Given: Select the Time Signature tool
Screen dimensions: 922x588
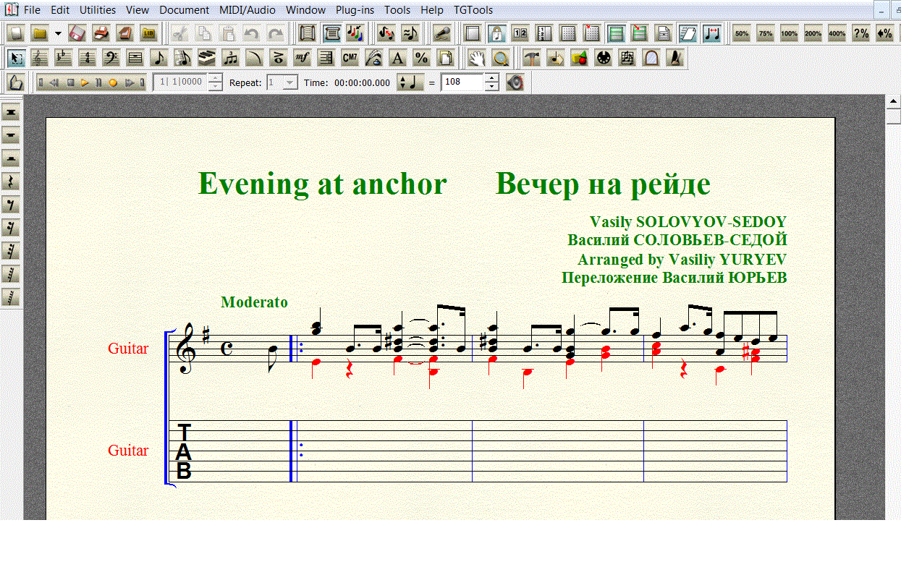Looking at the screenshot, I should (x=88, y=58).
